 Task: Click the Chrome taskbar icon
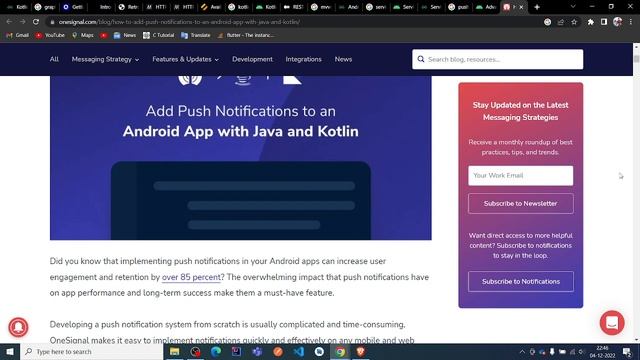click(x=340, y=351)
